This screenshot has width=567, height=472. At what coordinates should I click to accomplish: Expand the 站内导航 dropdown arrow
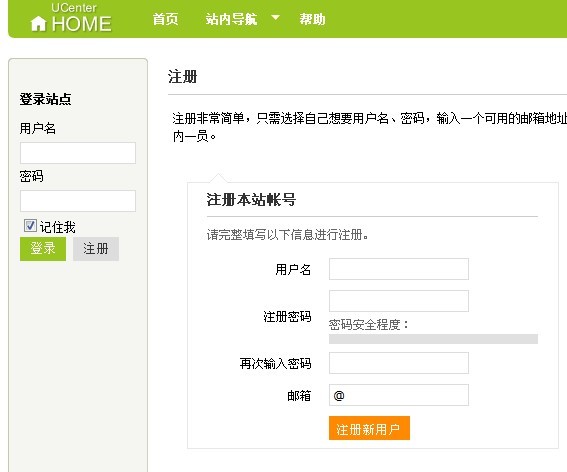click(x=276, y=17)
